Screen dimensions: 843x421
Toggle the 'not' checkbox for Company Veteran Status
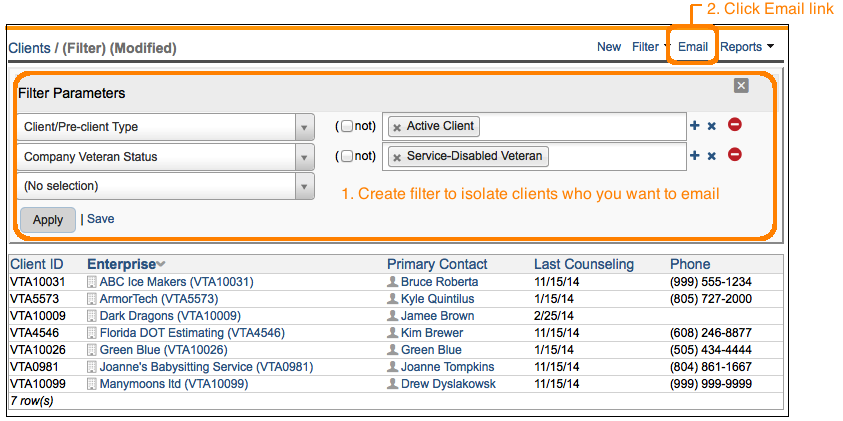click(x=347, y=156)
